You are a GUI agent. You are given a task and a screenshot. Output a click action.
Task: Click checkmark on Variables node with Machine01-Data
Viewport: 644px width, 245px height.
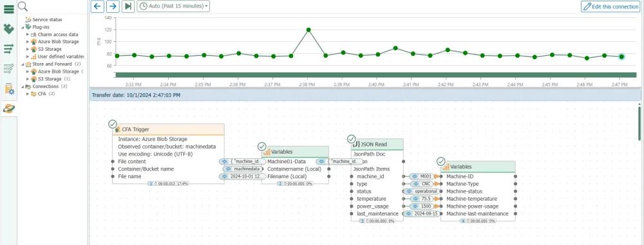point(261,147)
